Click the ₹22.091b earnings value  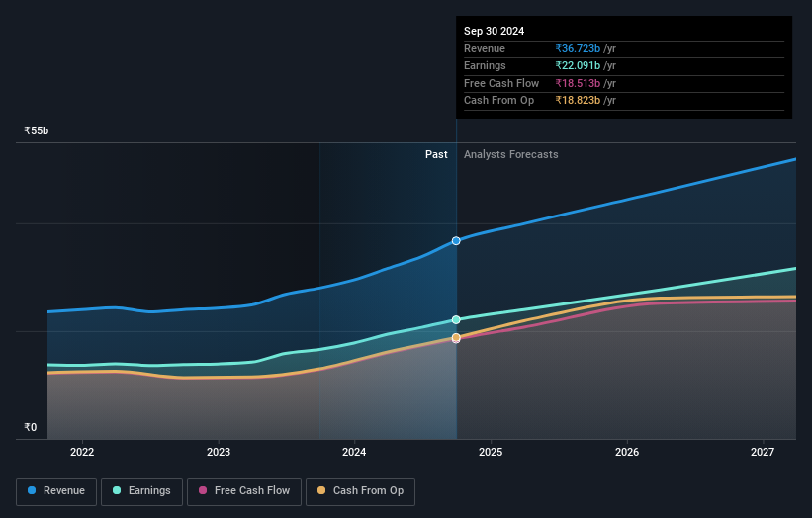tap(578, 65)
